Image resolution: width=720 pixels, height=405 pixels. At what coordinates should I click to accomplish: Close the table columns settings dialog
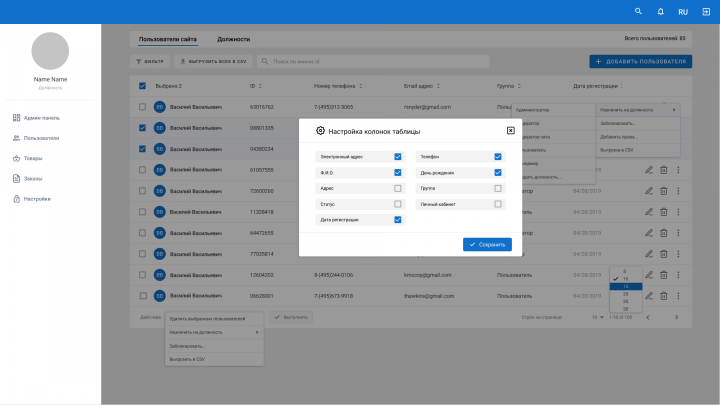click(511, 131)
